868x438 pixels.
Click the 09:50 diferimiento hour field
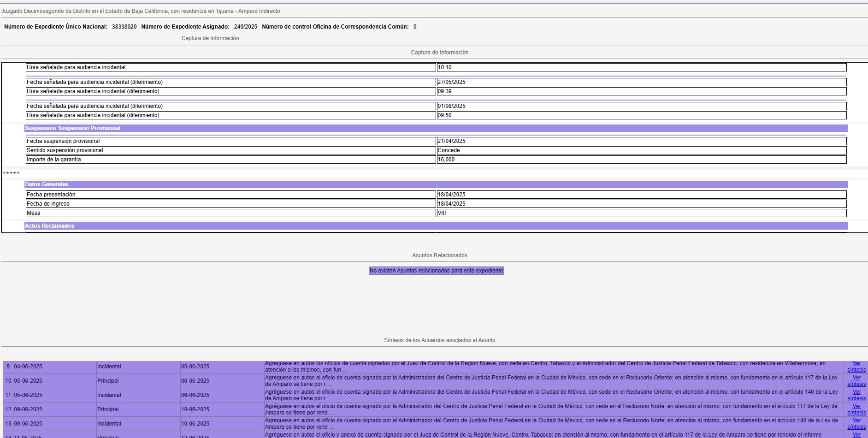(x=641, y=115)
